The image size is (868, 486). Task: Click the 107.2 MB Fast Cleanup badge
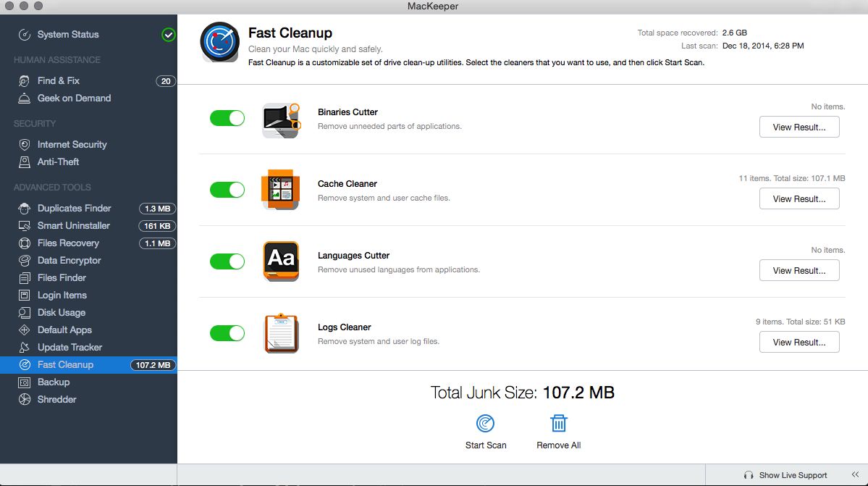click(153, 365)
